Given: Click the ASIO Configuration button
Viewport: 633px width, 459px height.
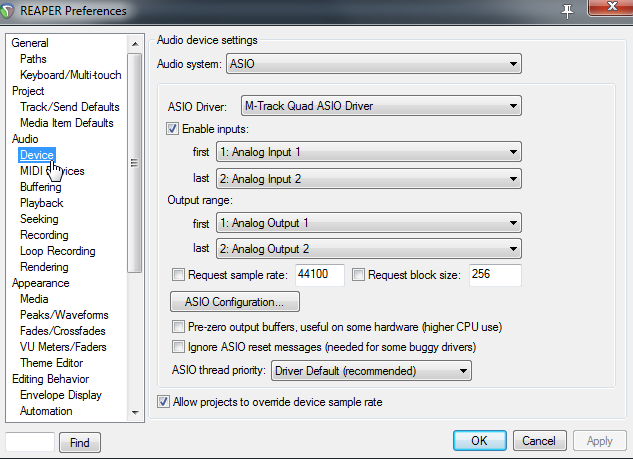Looking at the screenshot, I should (236, 301).
